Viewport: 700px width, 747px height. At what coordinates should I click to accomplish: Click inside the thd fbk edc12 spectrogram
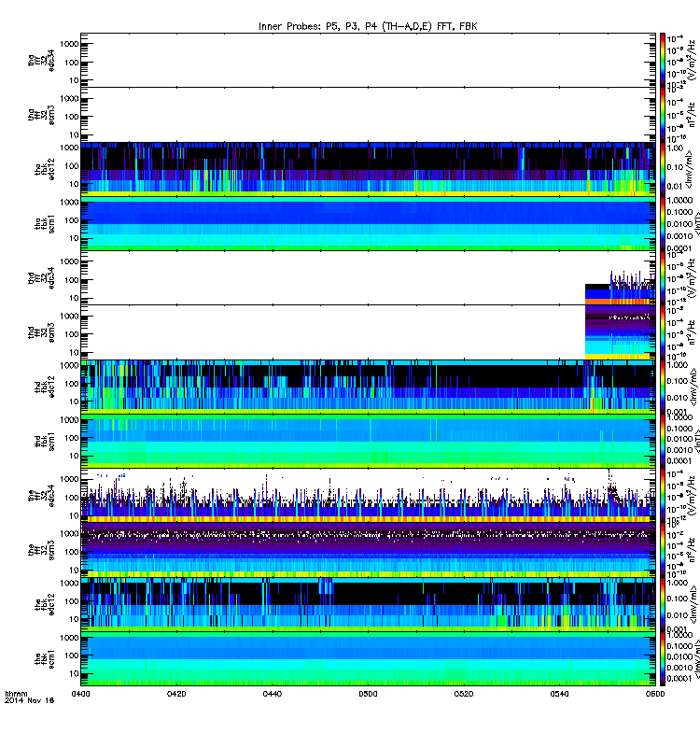pos(368,387)
